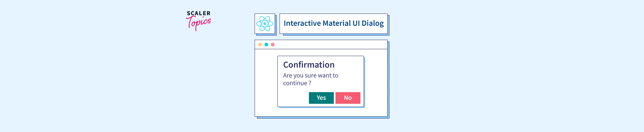Click the "Are you sure want to" line
The width and height of the screenshot is (644, 132).
tap(311, 75)
